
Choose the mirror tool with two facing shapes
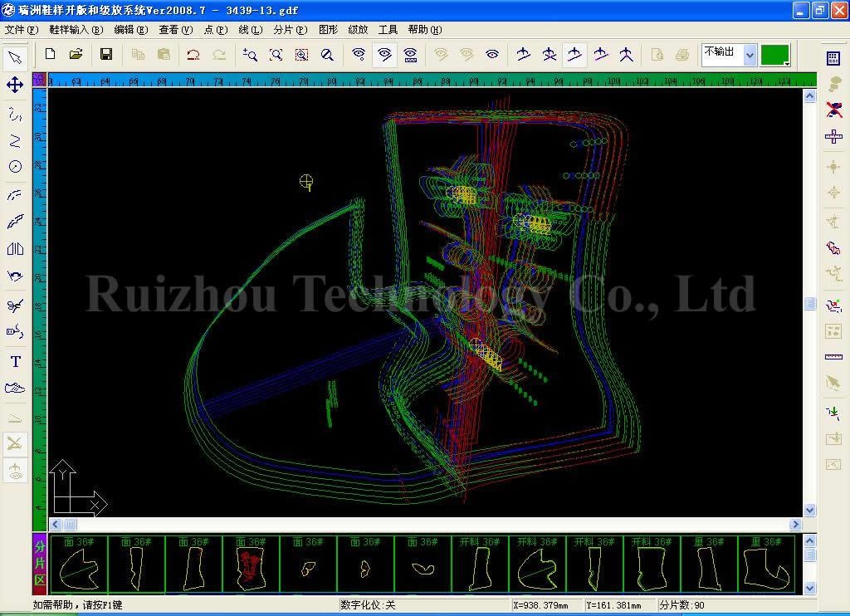[x=15, y=249]
